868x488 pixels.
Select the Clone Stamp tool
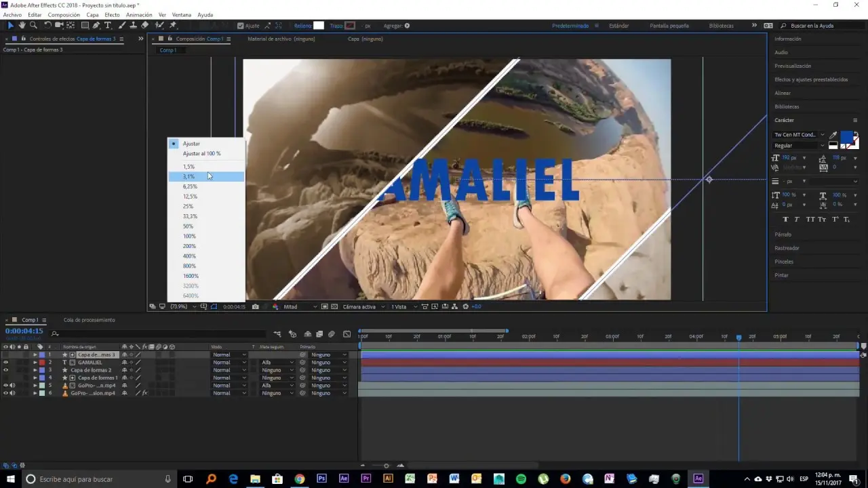click(x=133, y=26)
